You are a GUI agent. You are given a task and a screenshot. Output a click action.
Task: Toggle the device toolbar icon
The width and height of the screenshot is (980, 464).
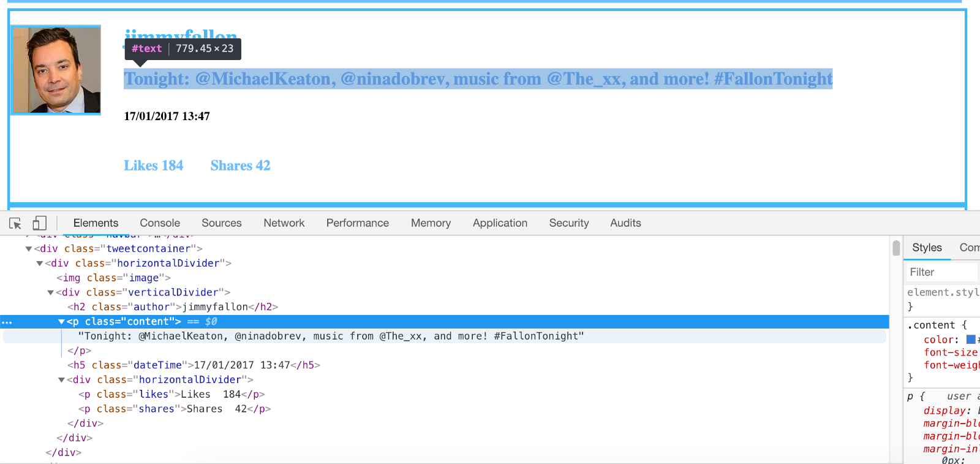click(x=40, y=223)
